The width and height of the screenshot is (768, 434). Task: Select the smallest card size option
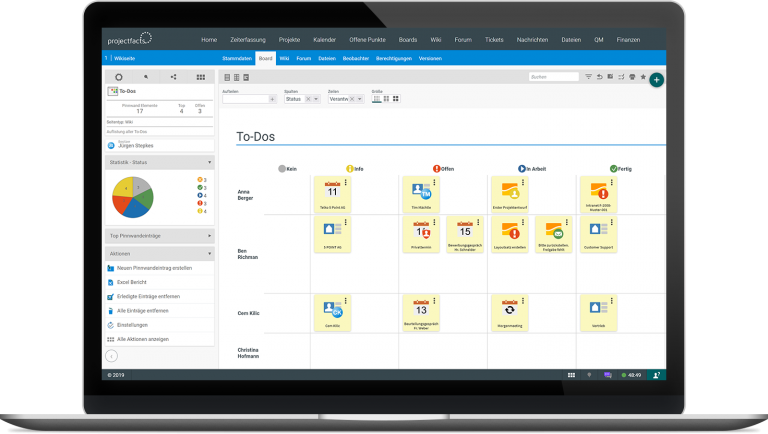376,99
